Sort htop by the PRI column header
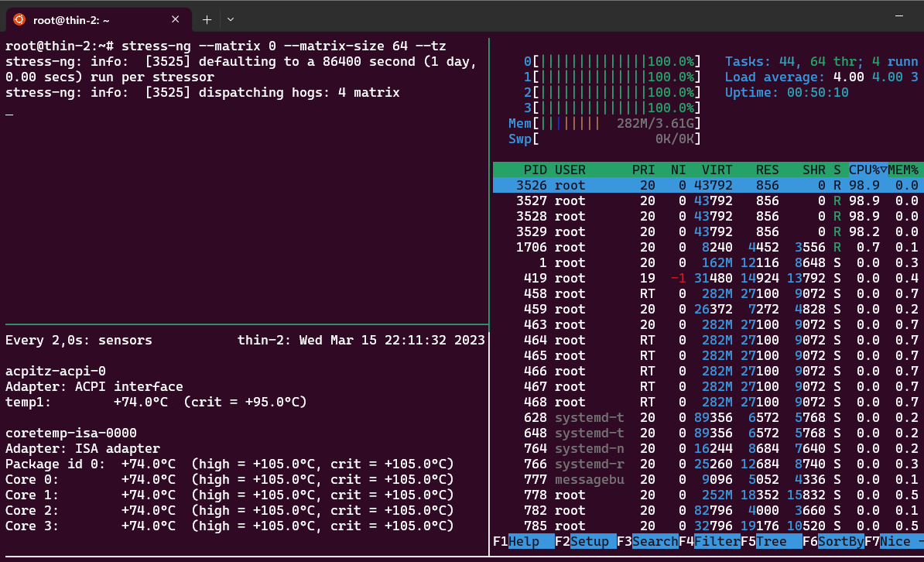Screen dimensions: 924x562 (644, 170)
